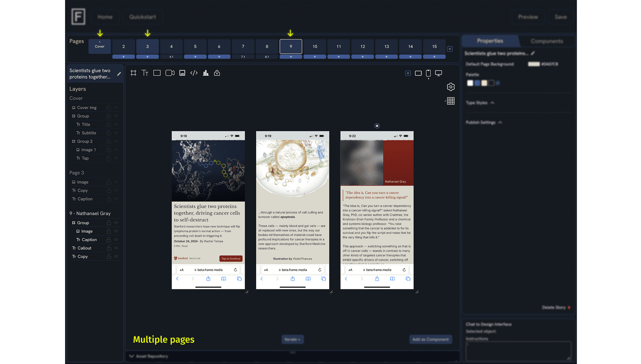Select the Map tool
The height and width of the screenshot is (364, 641).
(x=217, y=73)
